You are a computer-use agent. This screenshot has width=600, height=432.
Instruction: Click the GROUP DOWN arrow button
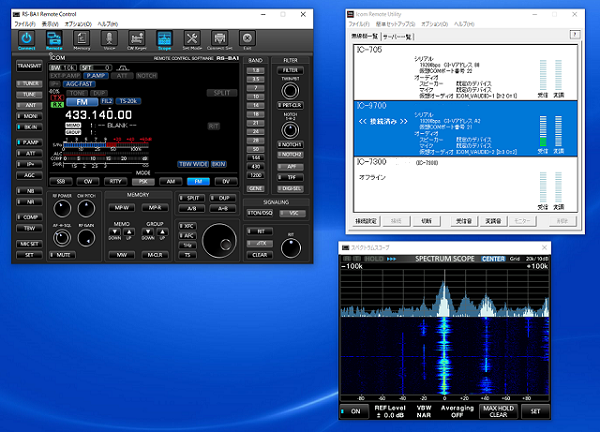(x=148, y=232)
